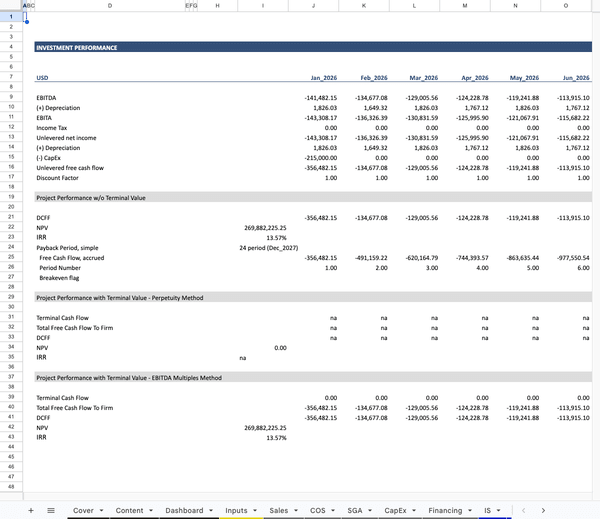600x519 pixels.
Task: Click the -215,000.00 CapEx value
Action: coord(321,158)
